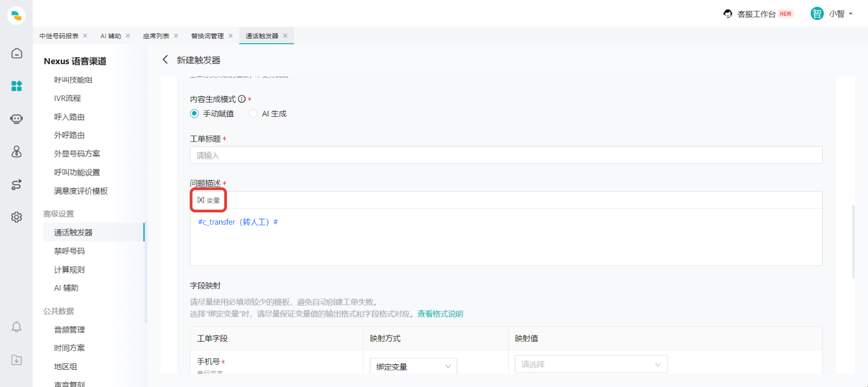The width and height of the screenshot is (868, 387).
Task: Click the 变量 insert variable button
Action: (x=209, y=200)
